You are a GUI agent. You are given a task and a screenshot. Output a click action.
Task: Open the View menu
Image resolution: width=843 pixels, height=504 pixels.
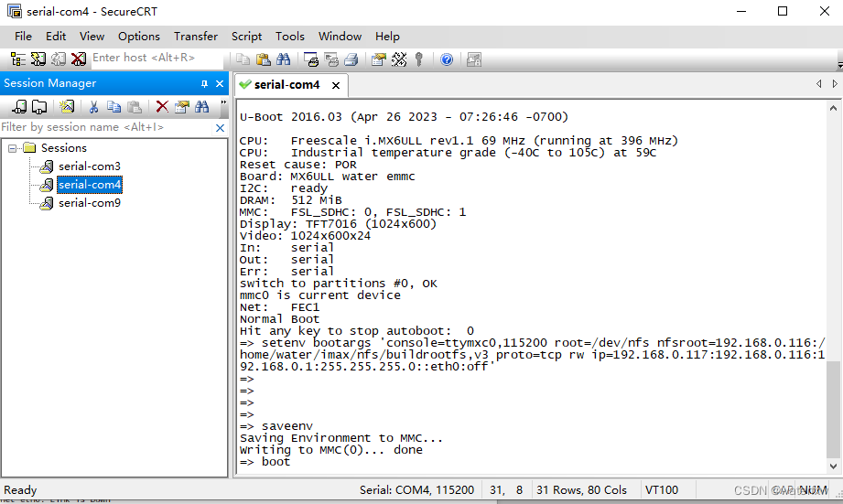(x=92, y=37)
